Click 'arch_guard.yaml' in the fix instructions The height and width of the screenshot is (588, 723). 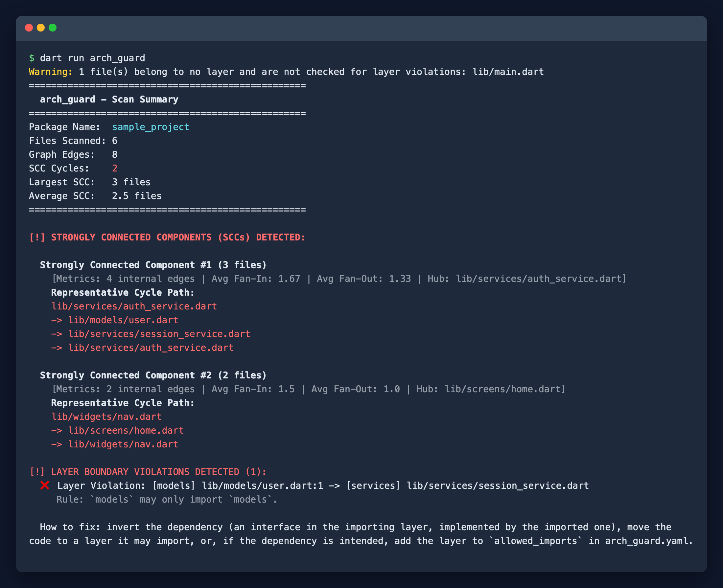647,541
